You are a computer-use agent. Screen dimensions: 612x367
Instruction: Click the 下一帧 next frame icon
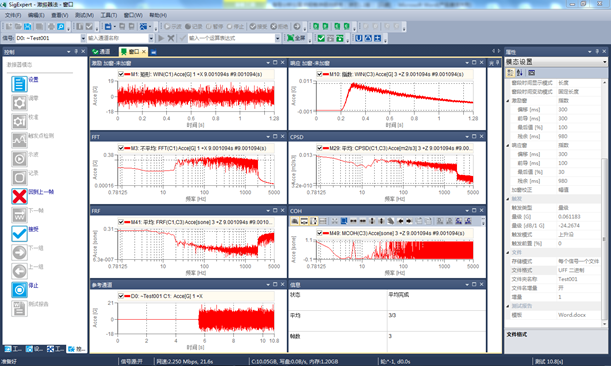[x=19, y=215]
